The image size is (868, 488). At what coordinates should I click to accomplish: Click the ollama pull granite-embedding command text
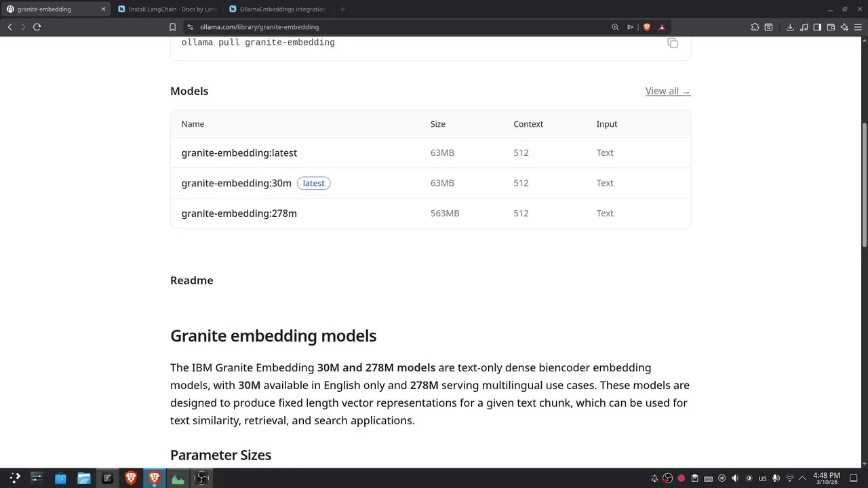(258, 42)
